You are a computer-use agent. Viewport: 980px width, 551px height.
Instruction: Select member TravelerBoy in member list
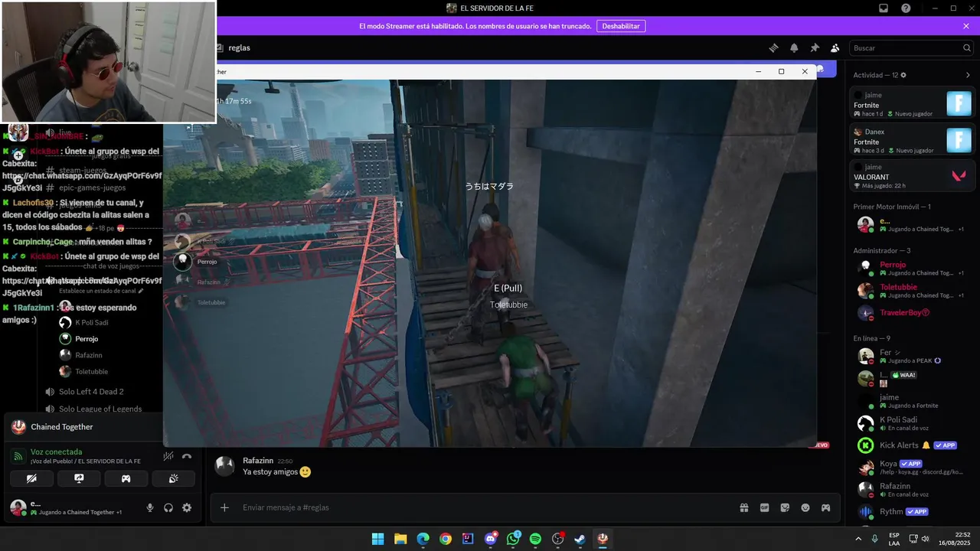coord(913,312)
